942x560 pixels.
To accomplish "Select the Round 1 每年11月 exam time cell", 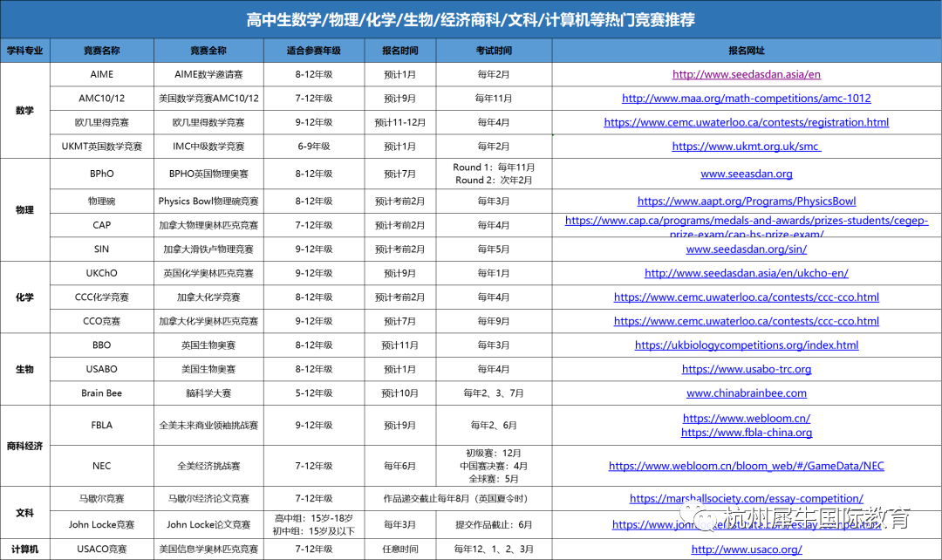I will [494, 174].
